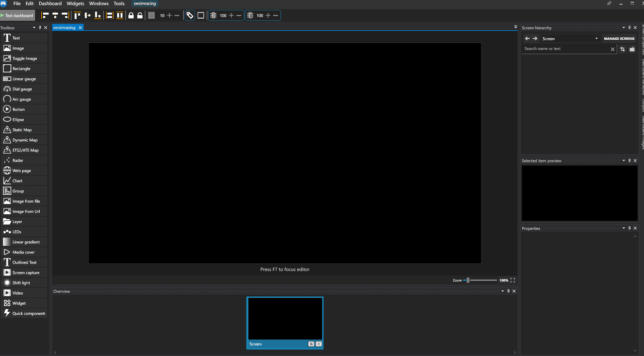Open Overview panel options dropdown arrow

pos(503,291)
